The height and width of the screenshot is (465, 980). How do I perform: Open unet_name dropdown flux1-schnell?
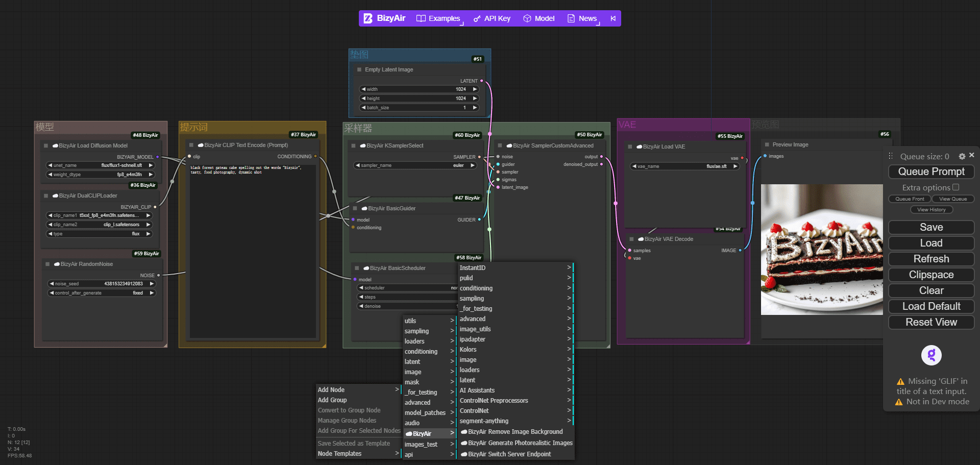pos(100,165)
